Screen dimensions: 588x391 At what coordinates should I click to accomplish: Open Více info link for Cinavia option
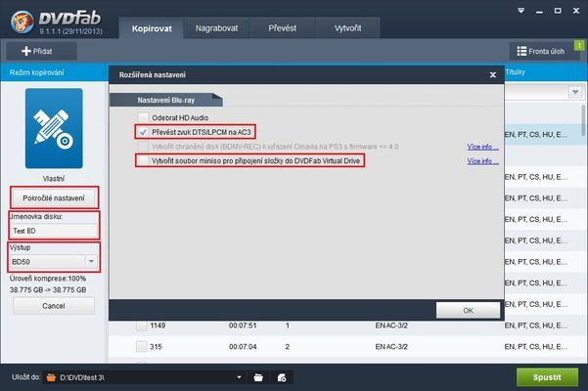click(x=482, y=147)
